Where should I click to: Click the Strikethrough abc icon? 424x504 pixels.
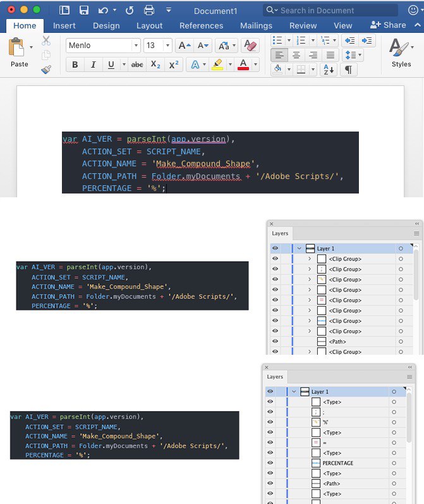tap(136, 65)
